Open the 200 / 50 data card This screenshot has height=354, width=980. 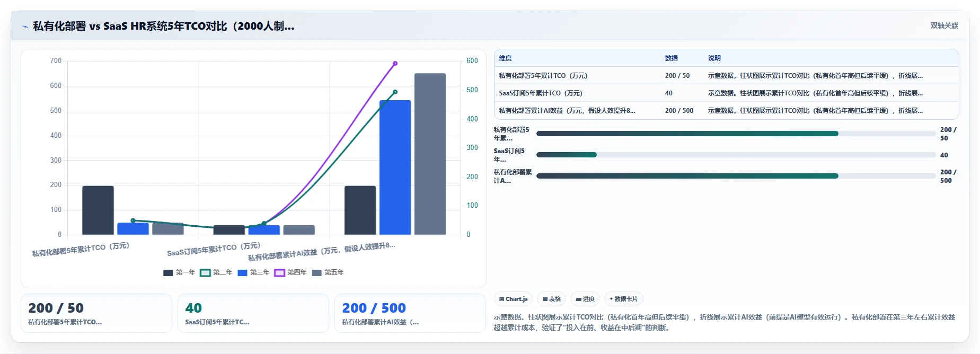pos(96,313)
